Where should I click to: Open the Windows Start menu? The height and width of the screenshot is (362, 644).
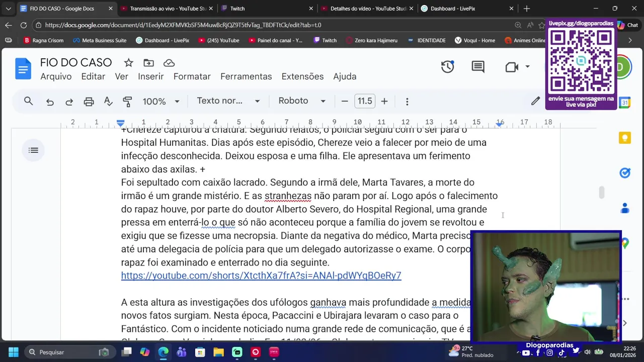click(x=13, y=352)
